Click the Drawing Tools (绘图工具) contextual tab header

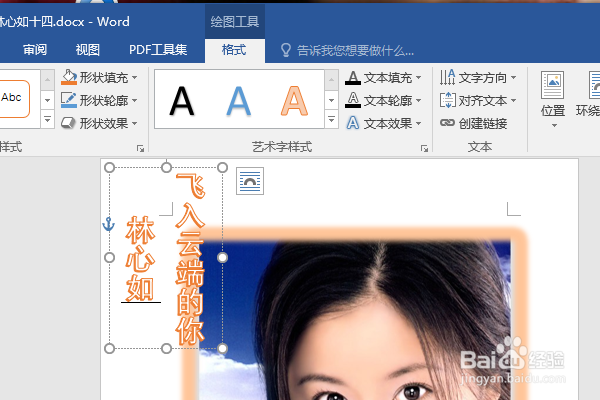tap(235, 22)
